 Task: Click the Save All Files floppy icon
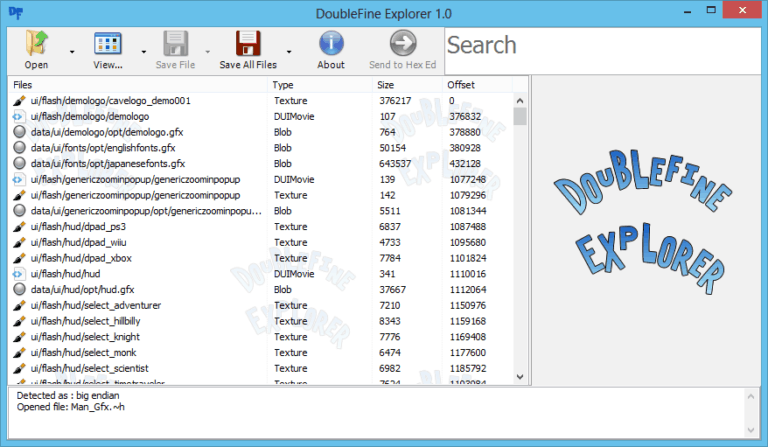point(248,43)
